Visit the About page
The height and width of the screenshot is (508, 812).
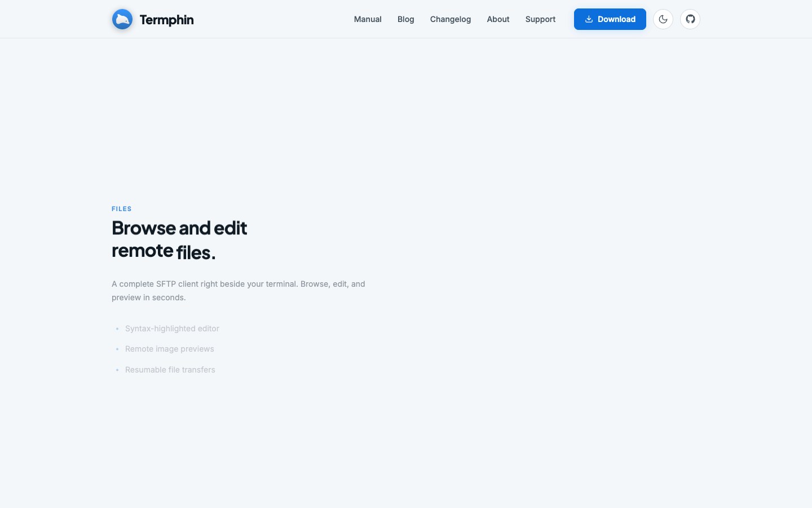click(x=498, y=19)
